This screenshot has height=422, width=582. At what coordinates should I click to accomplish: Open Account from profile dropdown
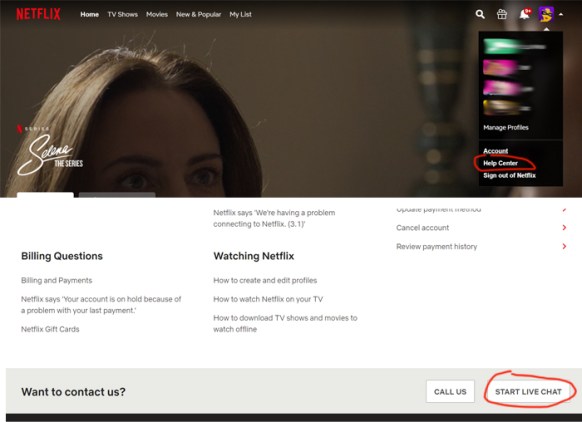point(496,151)
